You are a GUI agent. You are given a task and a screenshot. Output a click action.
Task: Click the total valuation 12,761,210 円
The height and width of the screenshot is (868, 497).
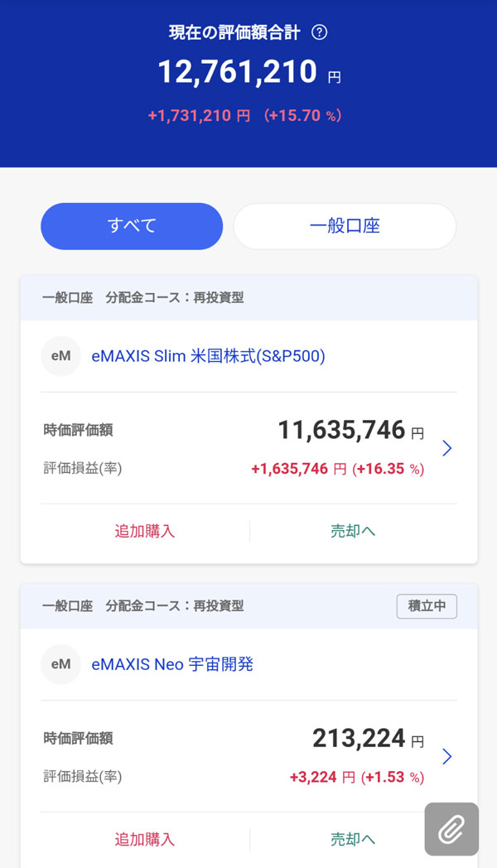pos(238,72)
